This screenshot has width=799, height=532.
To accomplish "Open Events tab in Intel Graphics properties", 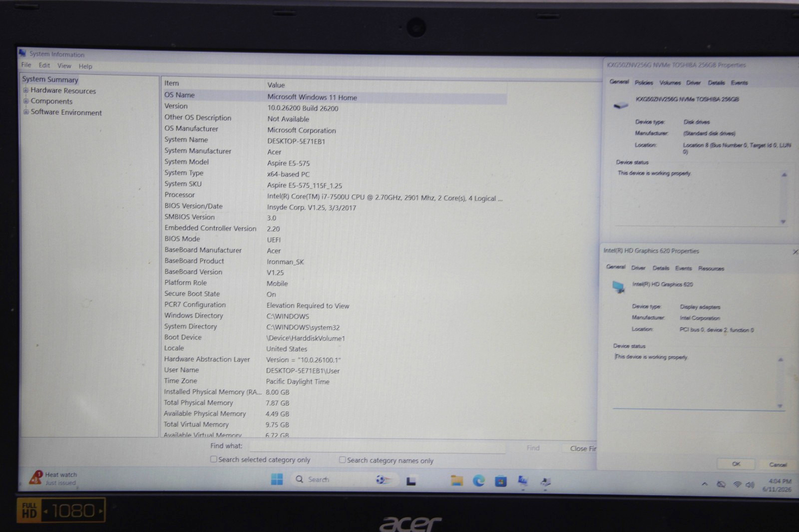I will 684,268.
